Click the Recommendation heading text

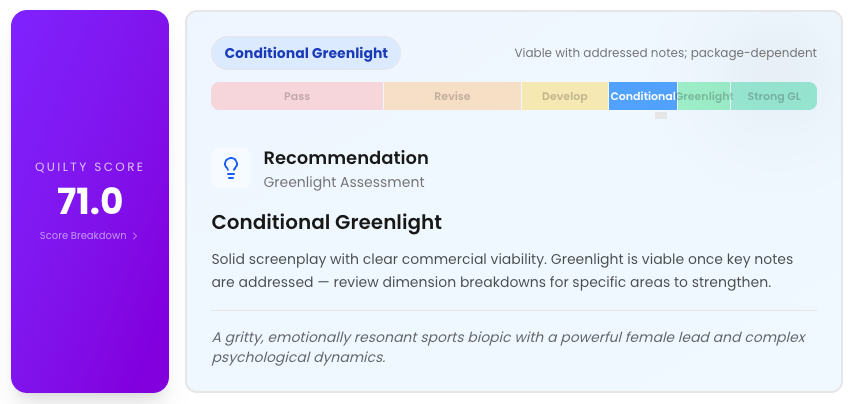[346, 158]
